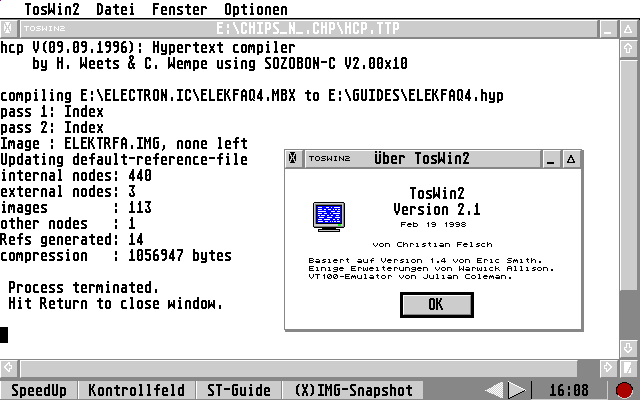Click the TosWin2 computer monitor icon
This screenshot has width=640, height=400.
[x=328, y=216]
